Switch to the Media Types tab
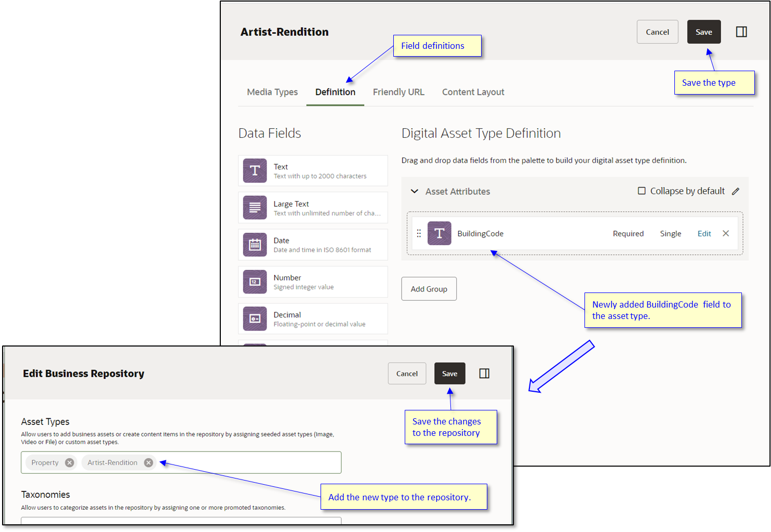Image resolution: width=771 pixels, height=532 pixels. (x=272, y=92)
